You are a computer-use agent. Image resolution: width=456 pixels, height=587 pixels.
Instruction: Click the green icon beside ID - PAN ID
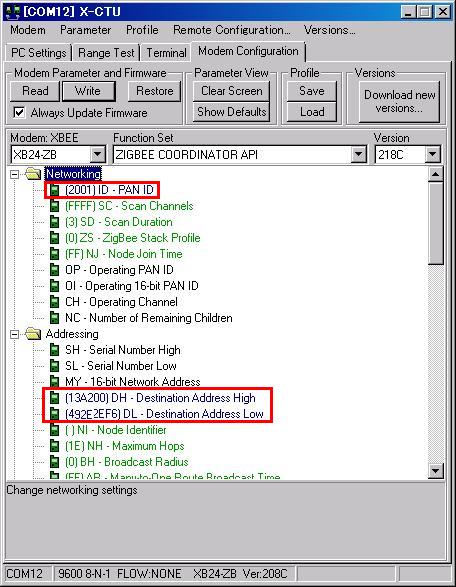click(x=55, y=190)
